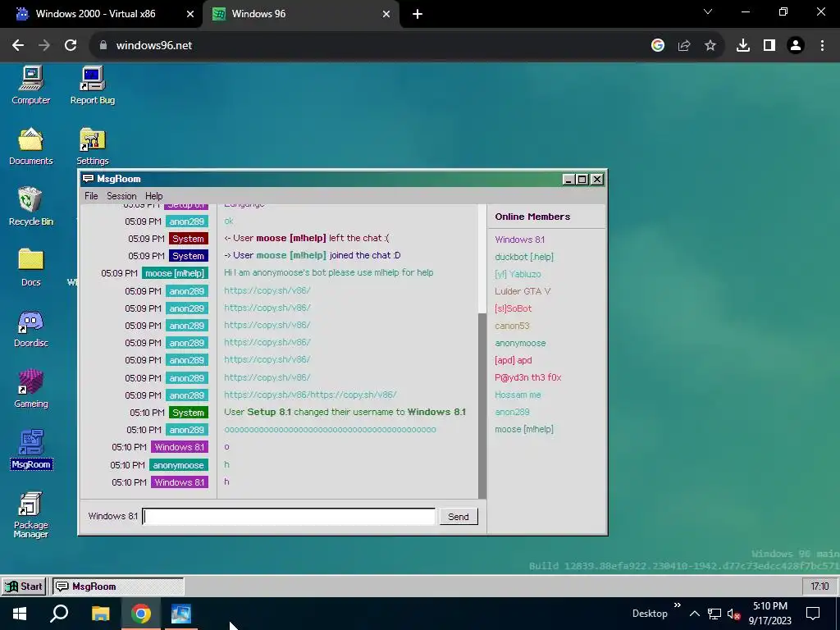Open the Windows Start menu on host taskbar

[x=20, y=614]
